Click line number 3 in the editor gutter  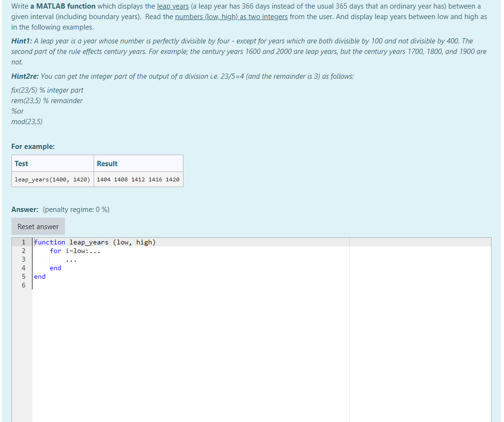[x=23, y=259]
